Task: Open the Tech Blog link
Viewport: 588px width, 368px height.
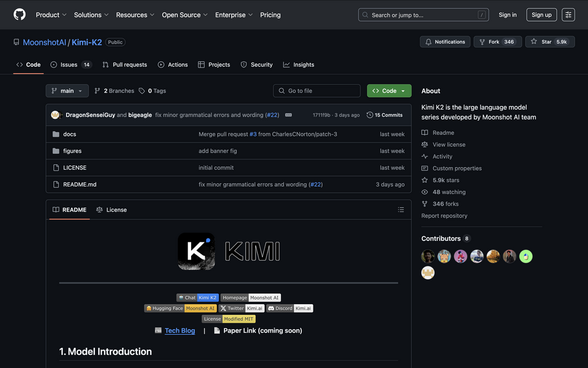Action: (180, 331)
